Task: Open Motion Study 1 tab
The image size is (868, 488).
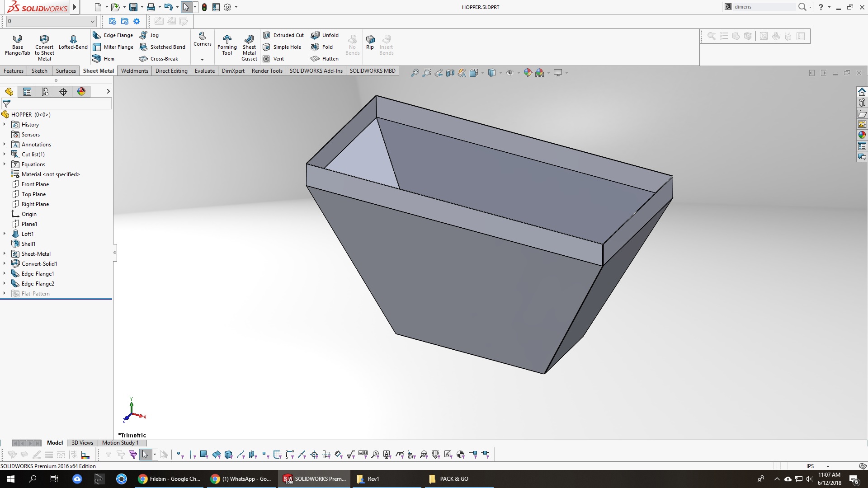Action: (120, 443)
